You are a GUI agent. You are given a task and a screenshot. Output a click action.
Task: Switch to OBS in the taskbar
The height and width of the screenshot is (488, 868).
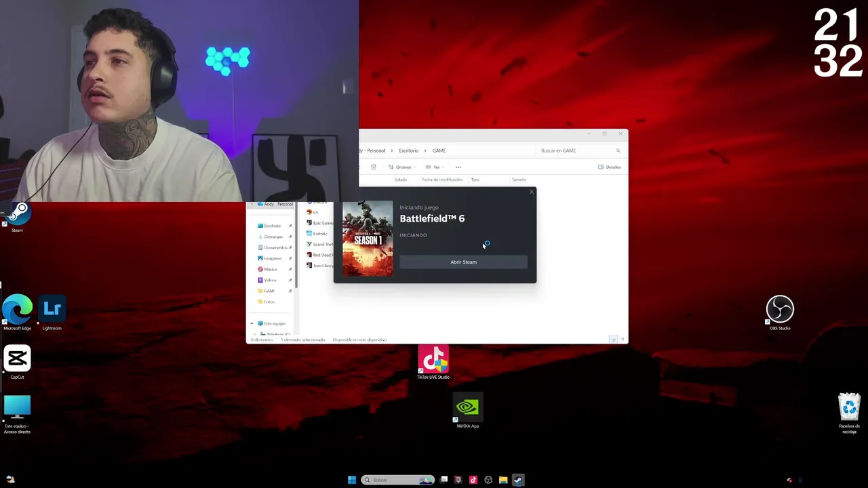(488, 480)
